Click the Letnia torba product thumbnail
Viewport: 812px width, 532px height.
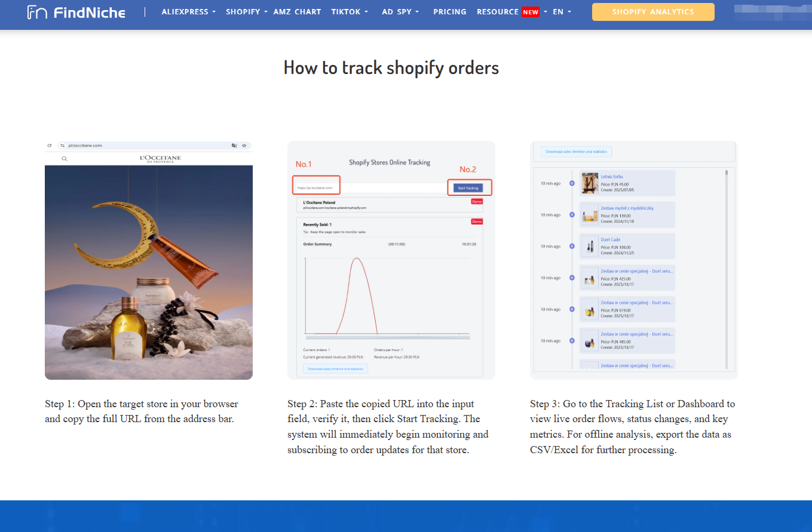[x=590, y=183]
